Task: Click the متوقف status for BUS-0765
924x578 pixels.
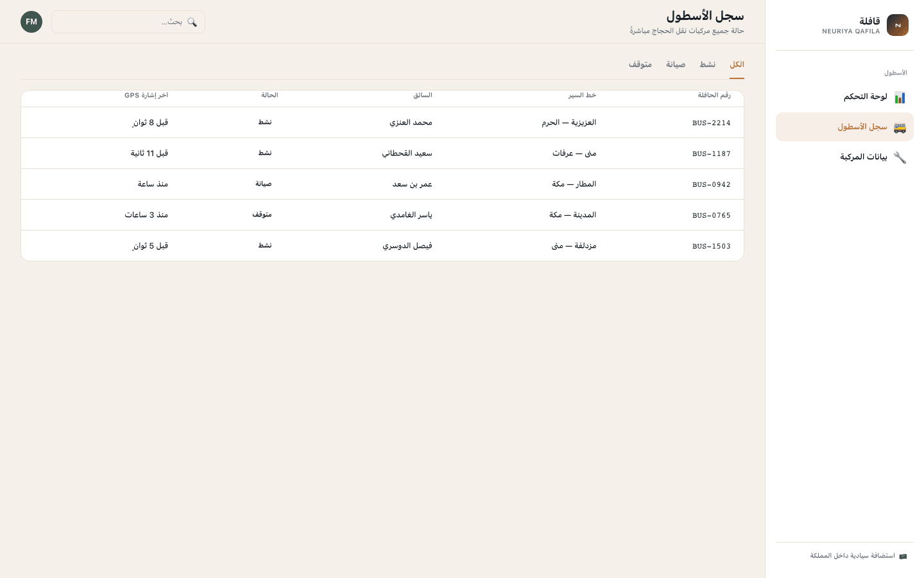Action: (262, 215)
